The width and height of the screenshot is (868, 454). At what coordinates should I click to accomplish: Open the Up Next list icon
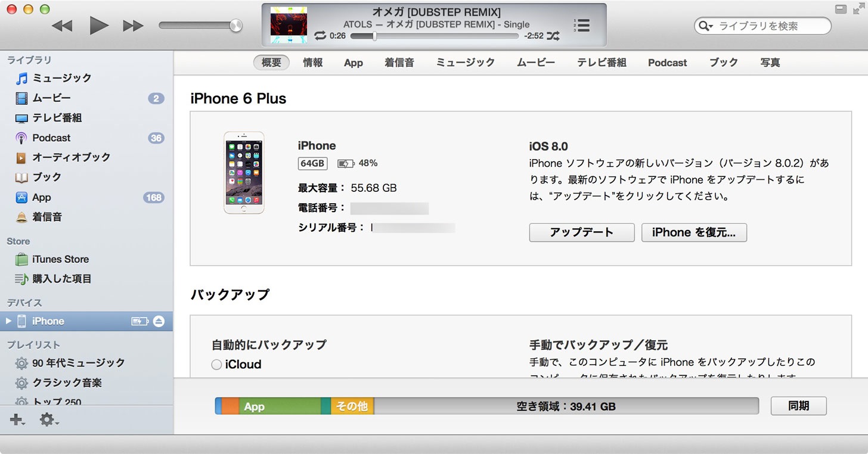582,25
